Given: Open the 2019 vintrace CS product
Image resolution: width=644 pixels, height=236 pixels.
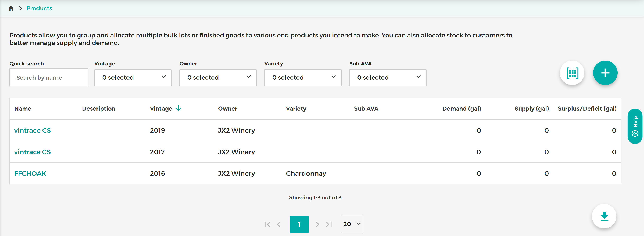Looking at the screenshot, I should pos(32,130).
